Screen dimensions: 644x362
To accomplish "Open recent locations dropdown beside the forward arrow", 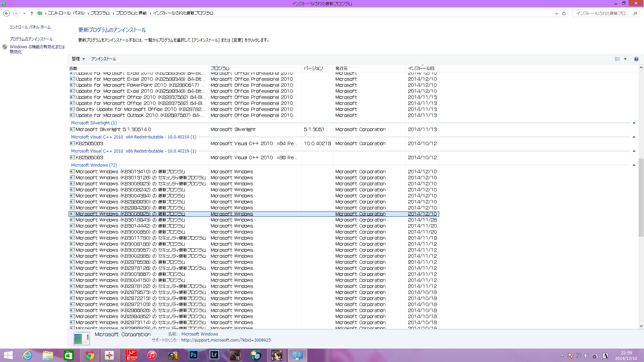I will [x=24, y=13].
